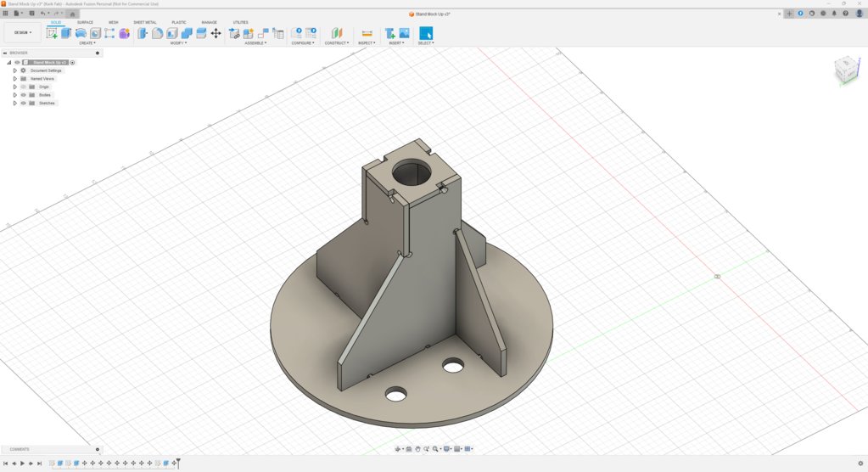This screenshot has height=472, width=868.
Task: Collapse the Browser panel
Action: [x=4, y=53]
